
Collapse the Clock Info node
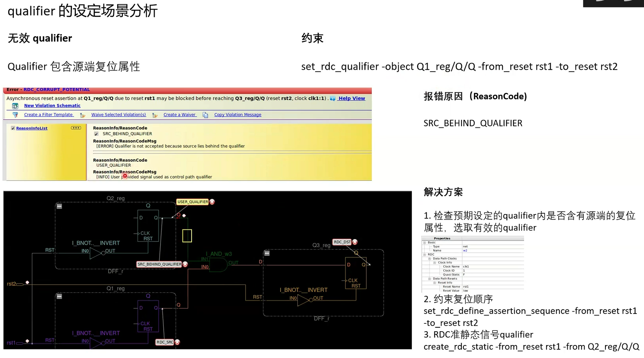(x=435, y=263)
